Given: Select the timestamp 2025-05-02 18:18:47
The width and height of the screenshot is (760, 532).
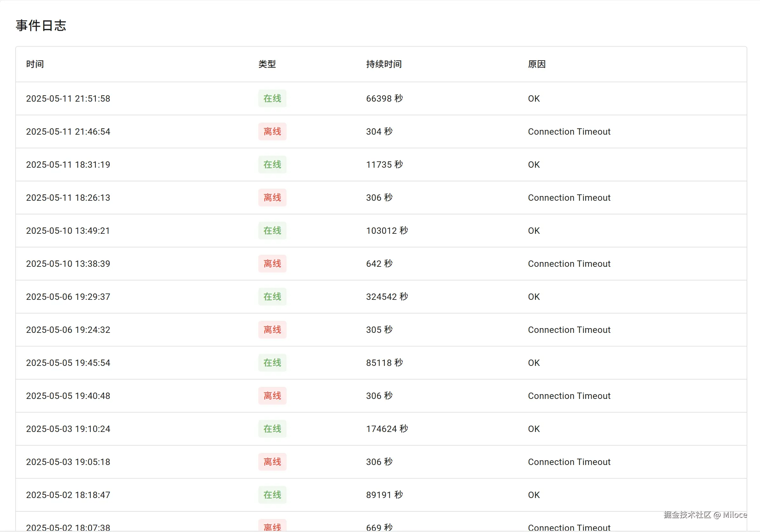Looking at the screenshot, I should tap(68, 495).
